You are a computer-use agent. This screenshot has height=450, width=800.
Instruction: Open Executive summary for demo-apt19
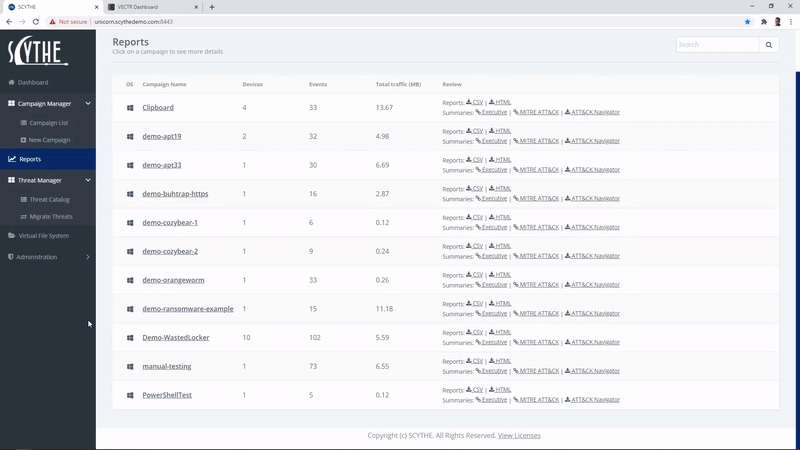[491, 141]
